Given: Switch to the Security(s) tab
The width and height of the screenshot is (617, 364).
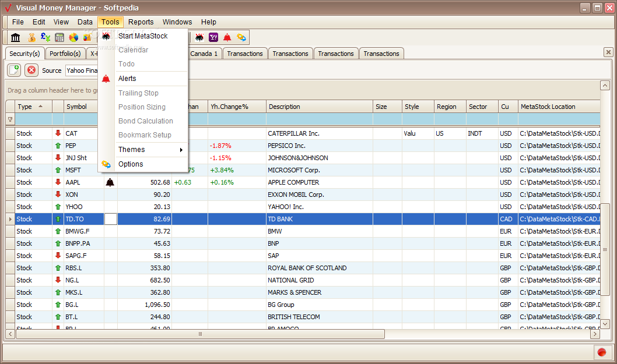Looking at the screenshot, I should pos(24,54).
